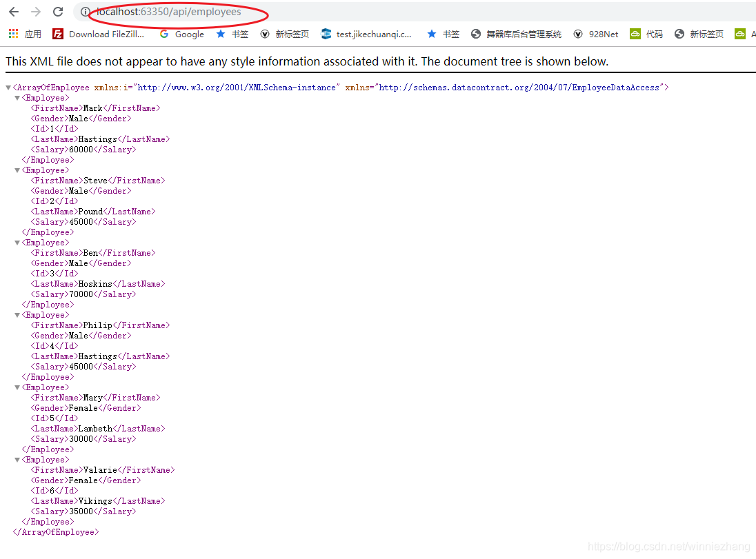Click the LastName Pound line
This screenshot has height=559, width=756.
coord(93,212)
